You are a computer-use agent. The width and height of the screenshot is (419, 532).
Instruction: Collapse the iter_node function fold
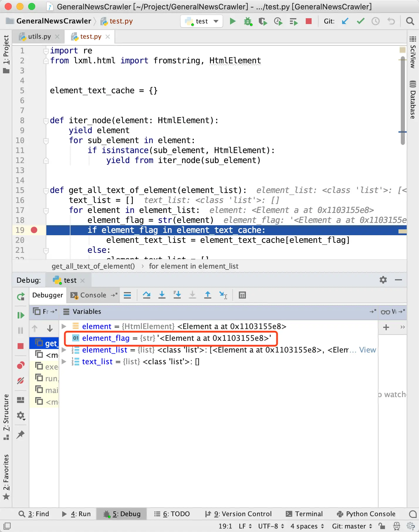[46, 121]
